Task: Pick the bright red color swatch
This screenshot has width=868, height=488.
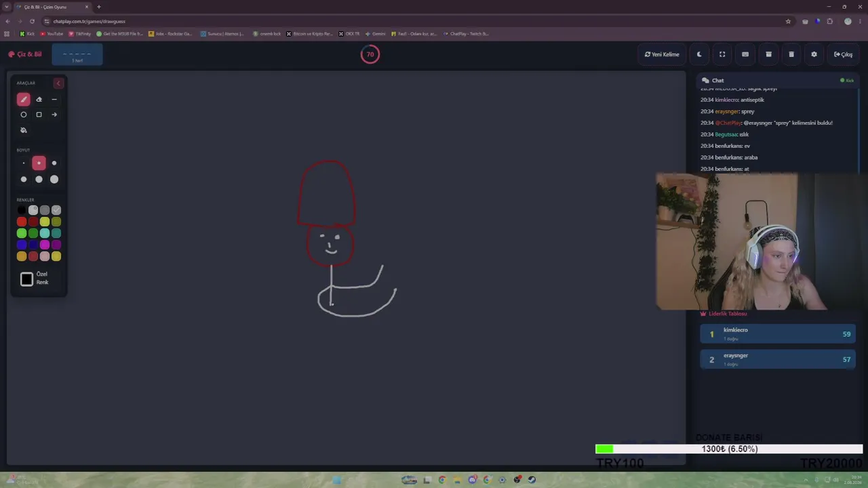Action: pos(22,222)
